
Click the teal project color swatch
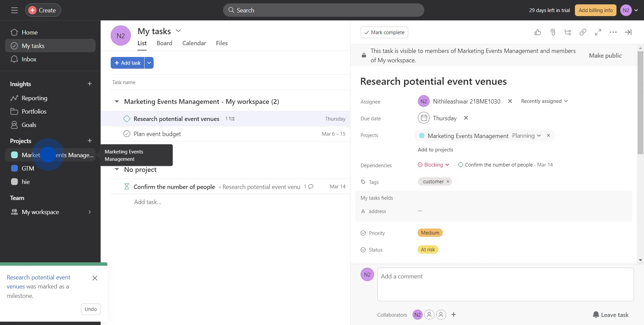pos(422,136)
